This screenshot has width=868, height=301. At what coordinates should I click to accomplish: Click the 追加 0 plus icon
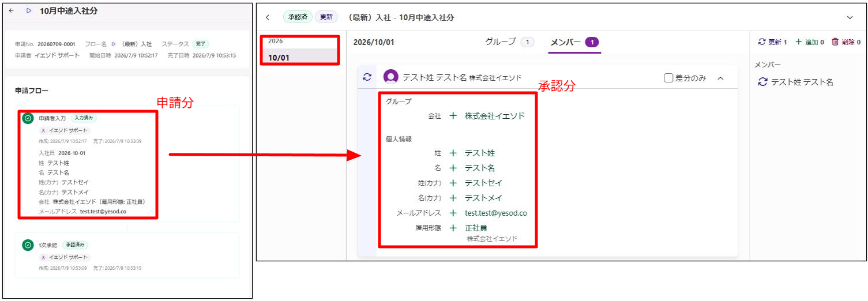pos(799,42)
